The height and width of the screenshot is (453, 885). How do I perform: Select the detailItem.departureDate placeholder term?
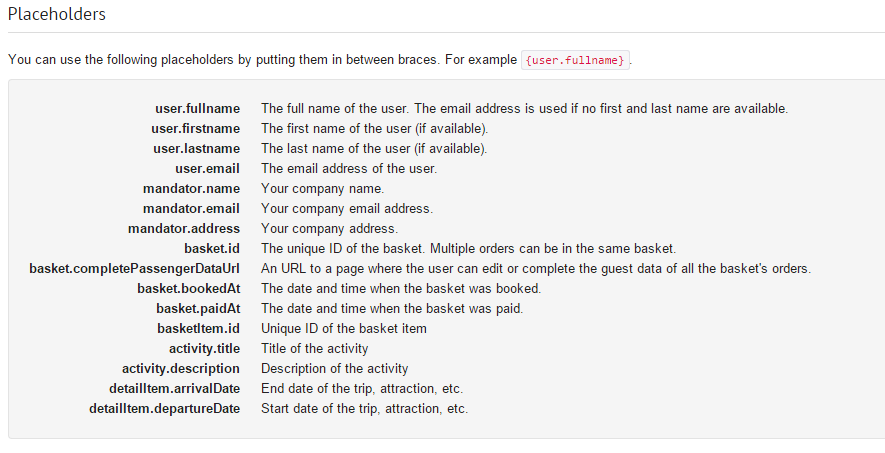tap(164, 409)
